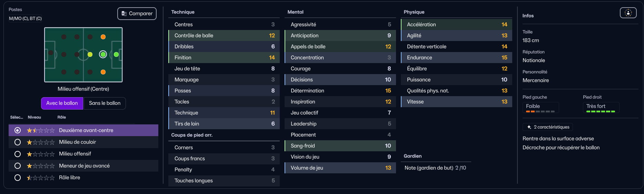Click the Comparer button icon

point(124,13)
